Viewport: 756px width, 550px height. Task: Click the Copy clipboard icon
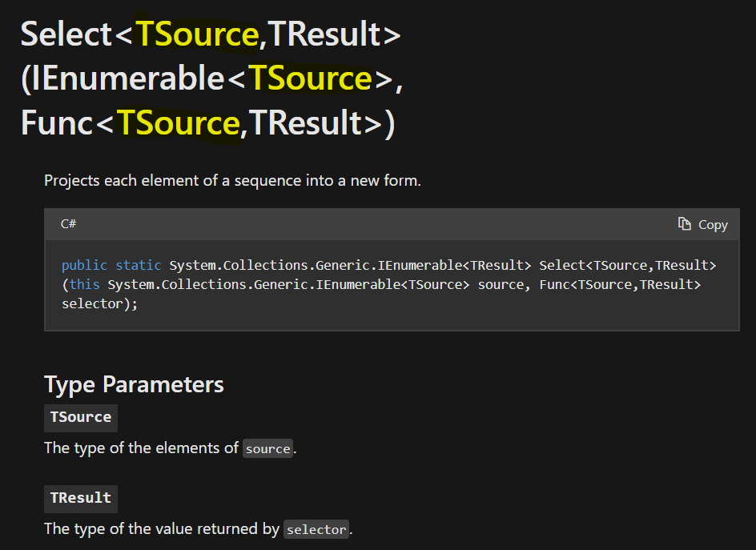click(x=684, y=224)
